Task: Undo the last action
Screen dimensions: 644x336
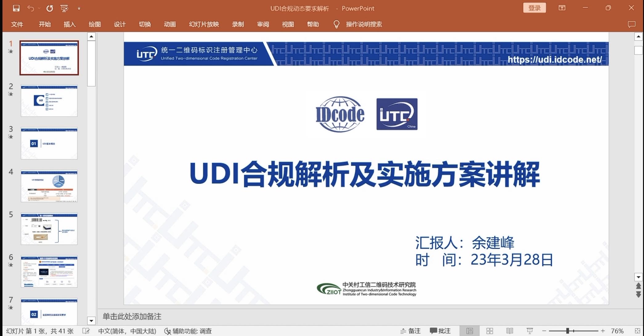Action: (30, 8)
